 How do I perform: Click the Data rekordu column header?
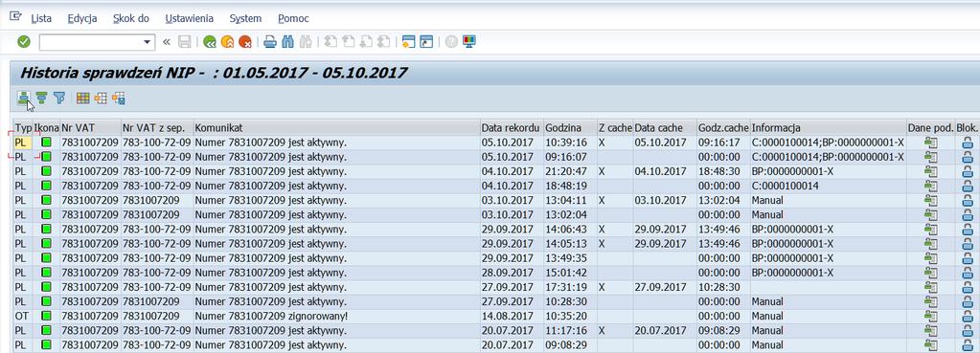pyautogui.click(x=512, y=128)
